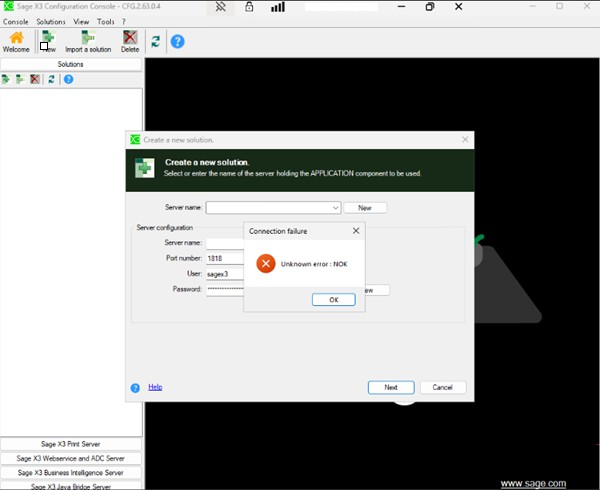Open Sage X3 Business Intelligence Server panel

[x=71, y=473]
